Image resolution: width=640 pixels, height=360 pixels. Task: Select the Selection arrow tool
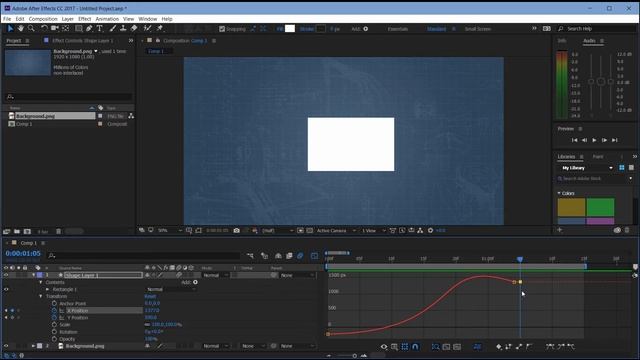click(10, 28)
